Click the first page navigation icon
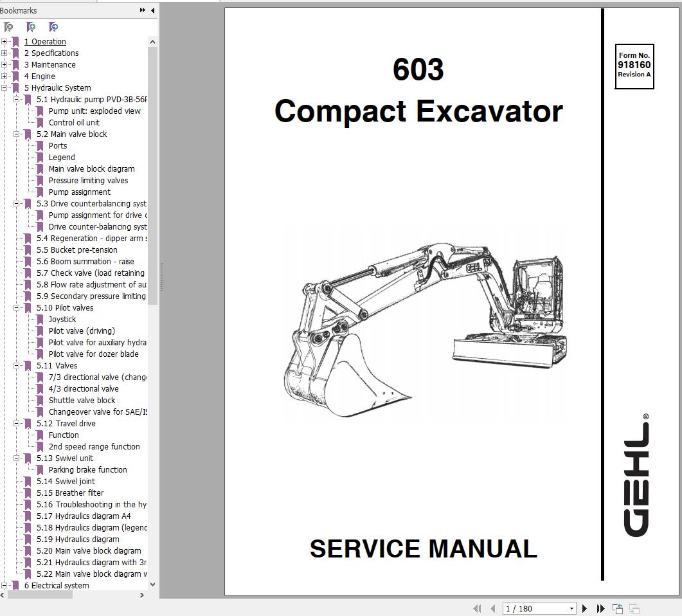The image size is (682, 616). tap(478, 608)
